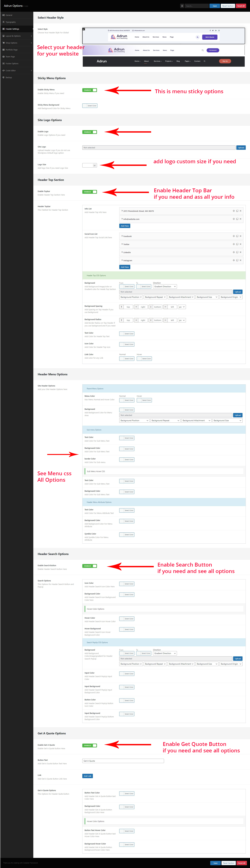Pick Sticky Menu Background color
The width and height of the screenshot is (250, 868).
click(x=90, y=106)
